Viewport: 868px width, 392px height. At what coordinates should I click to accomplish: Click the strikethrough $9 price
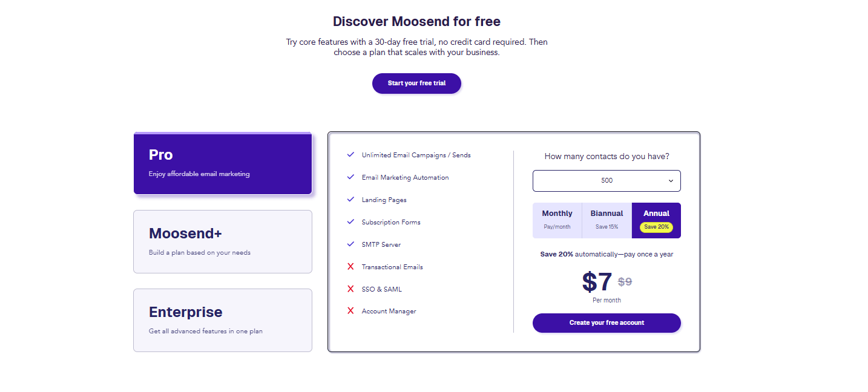tap(625, 282)
